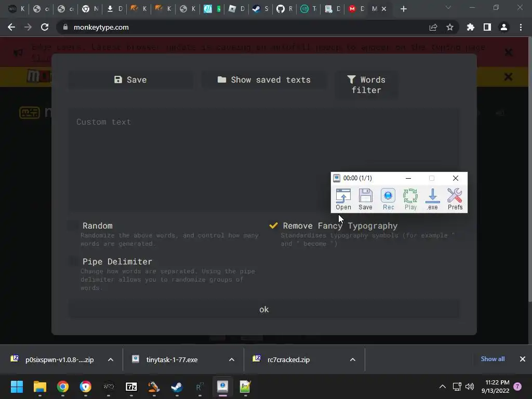
Task: Enable the Random checkbox
Action: (x=74, y=225)
